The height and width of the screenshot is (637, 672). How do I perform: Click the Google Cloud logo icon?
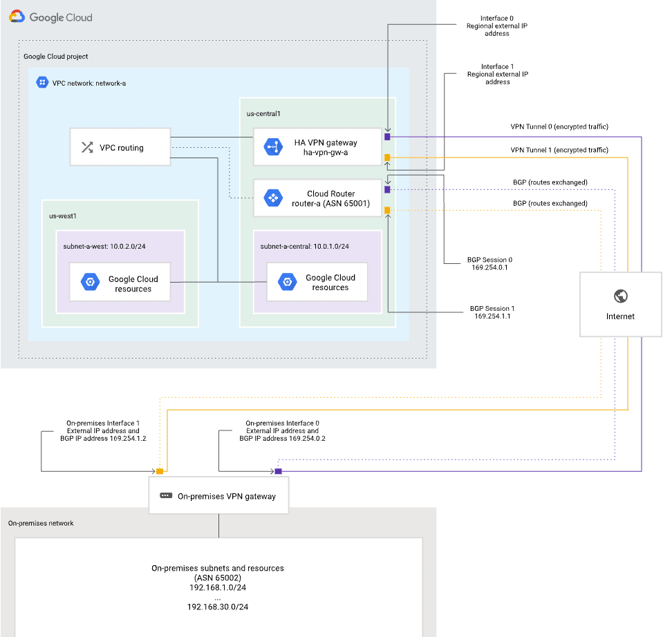click(x=17, y=17)
